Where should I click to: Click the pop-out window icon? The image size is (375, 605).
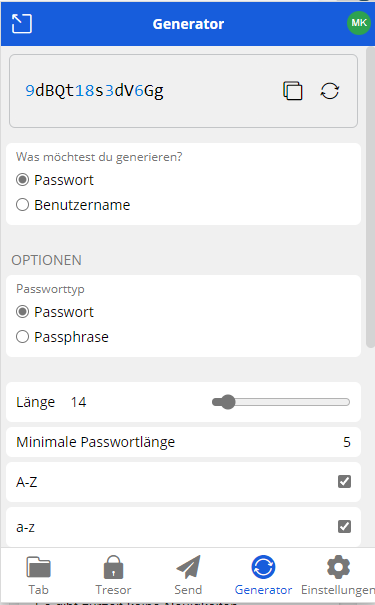coord(22,24)
